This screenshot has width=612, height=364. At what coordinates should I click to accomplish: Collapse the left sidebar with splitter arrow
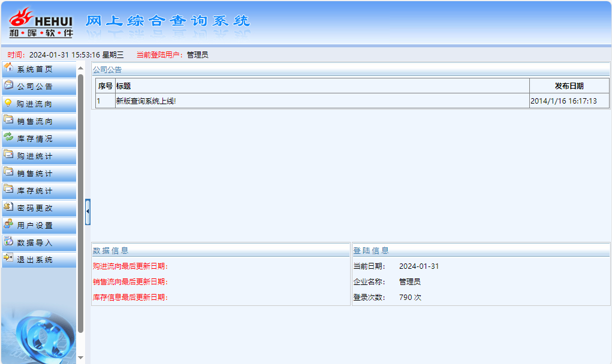[88, 211]
